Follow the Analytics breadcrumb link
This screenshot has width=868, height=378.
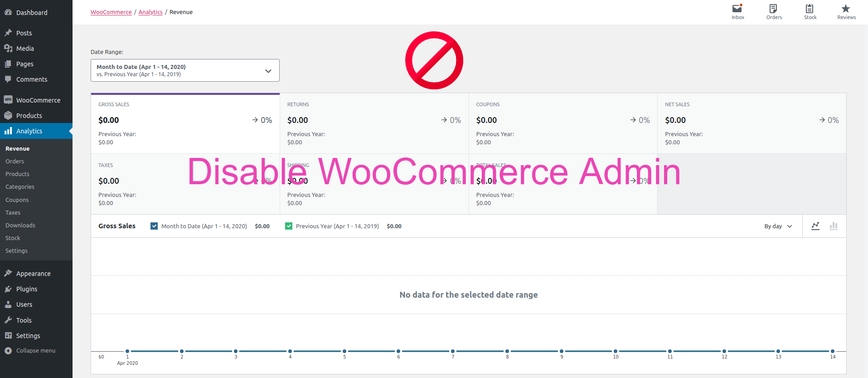pyautogui.click(x=150, y=12)
